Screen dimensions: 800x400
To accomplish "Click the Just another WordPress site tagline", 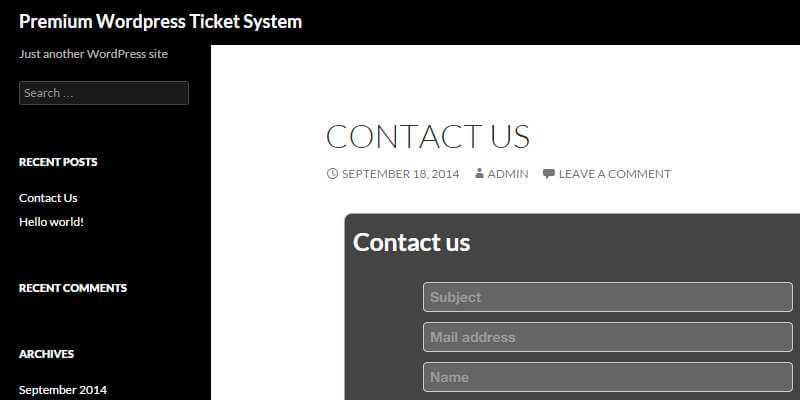I will pos(93,54).
